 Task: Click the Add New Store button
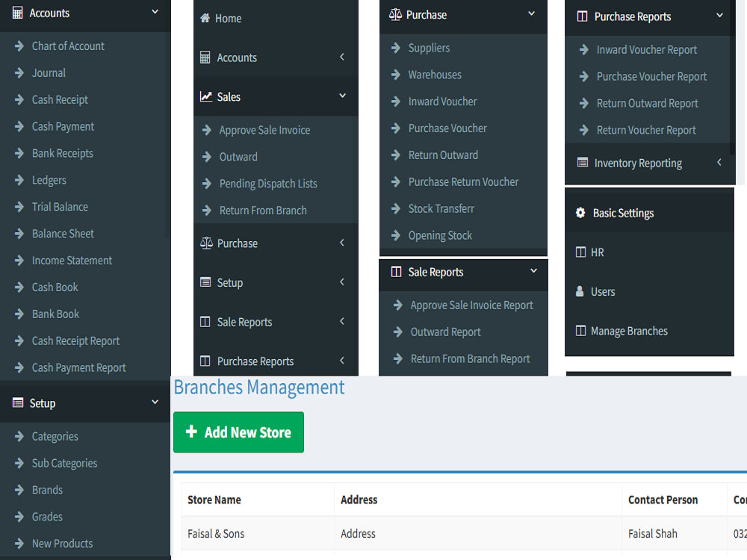[x=239, y=432]
